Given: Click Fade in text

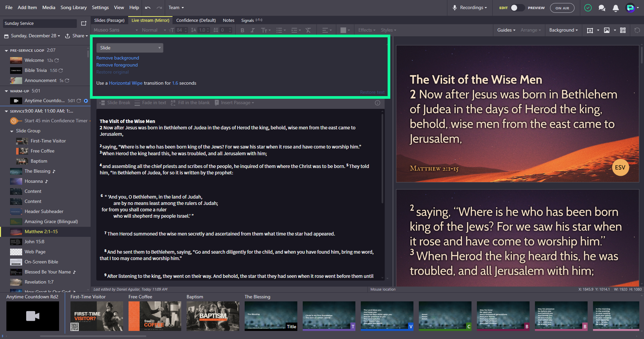Looking at the screenshot, I should tap(150, 103).
